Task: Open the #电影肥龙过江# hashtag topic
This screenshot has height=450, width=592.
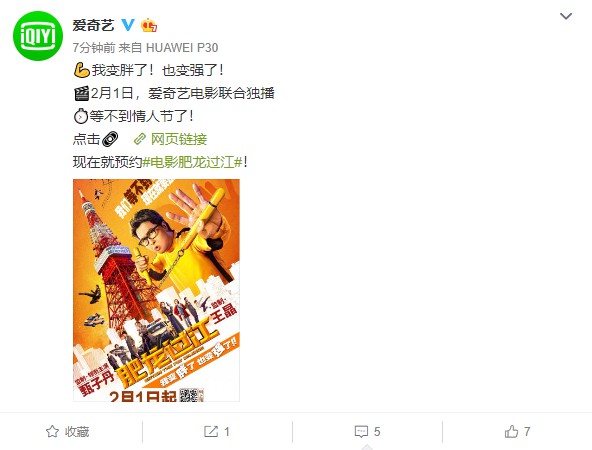Action: click(x=193, y=162)
